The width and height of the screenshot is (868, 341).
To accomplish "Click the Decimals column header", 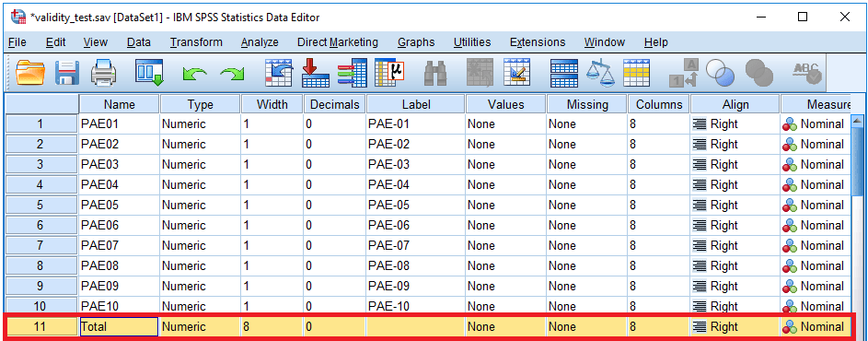I will pyautogui.click(x=334, y=104).
